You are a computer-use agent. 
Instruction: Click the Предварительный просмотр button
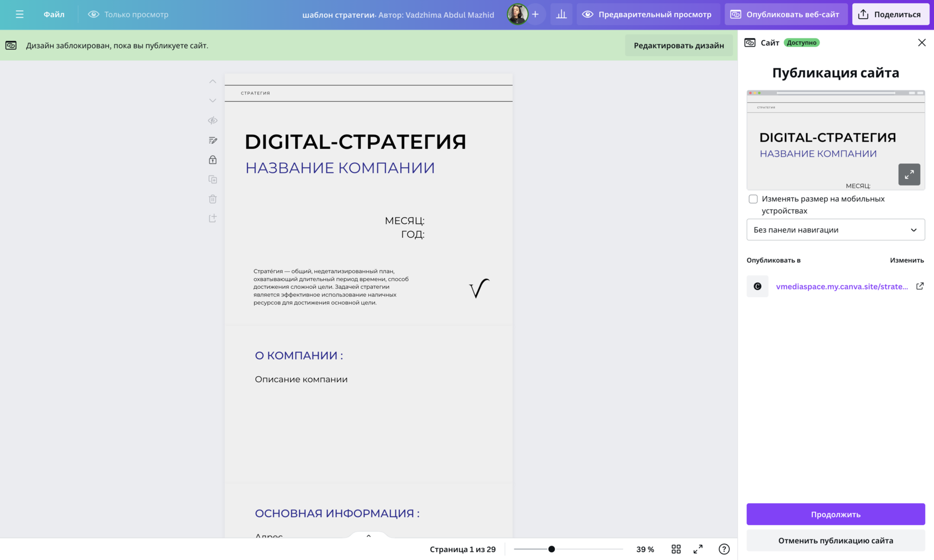click(648, 14)
